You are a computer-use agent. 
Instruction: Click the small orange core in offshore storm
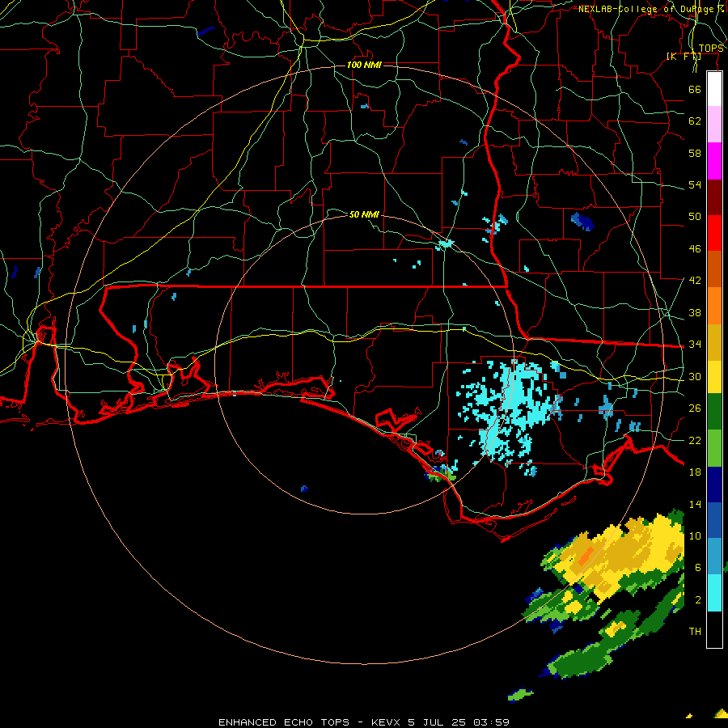586,556
